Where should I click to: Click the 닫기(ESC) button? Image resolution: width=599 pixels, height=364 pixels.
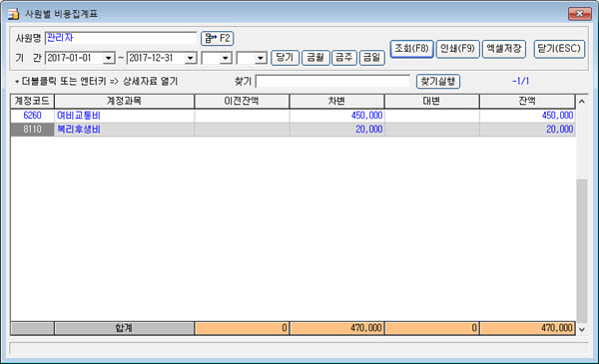click(559, 49)
